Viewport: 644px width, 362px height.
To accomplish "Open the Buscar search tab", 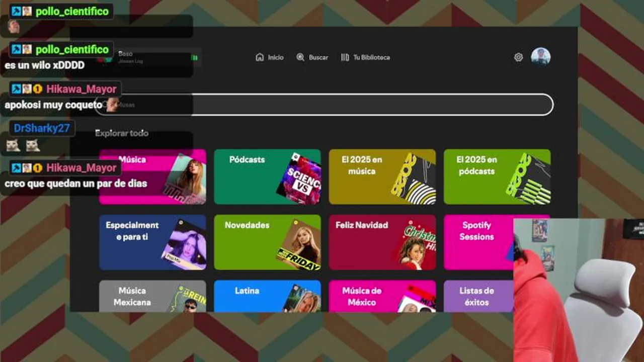I will 312,57.
